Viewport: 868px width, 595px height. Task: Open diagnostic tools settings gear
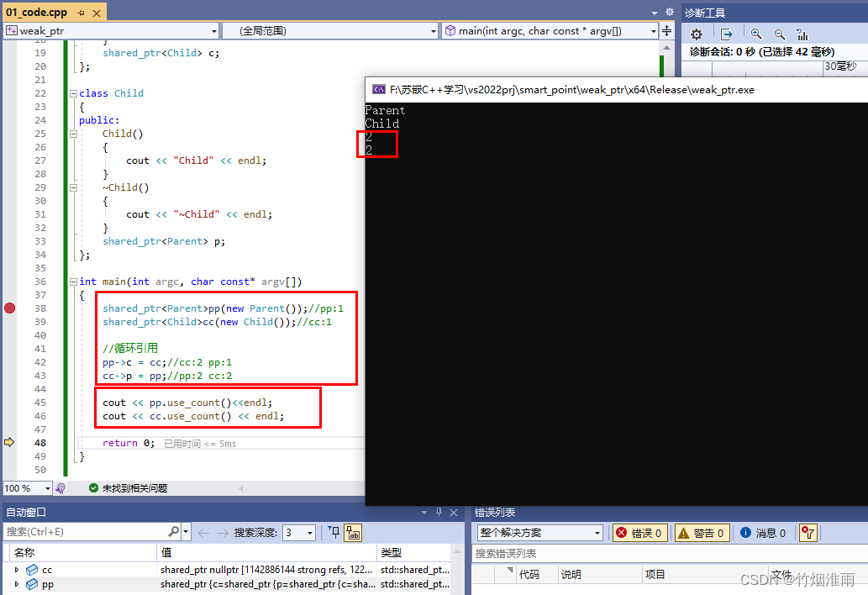[697, 34]
